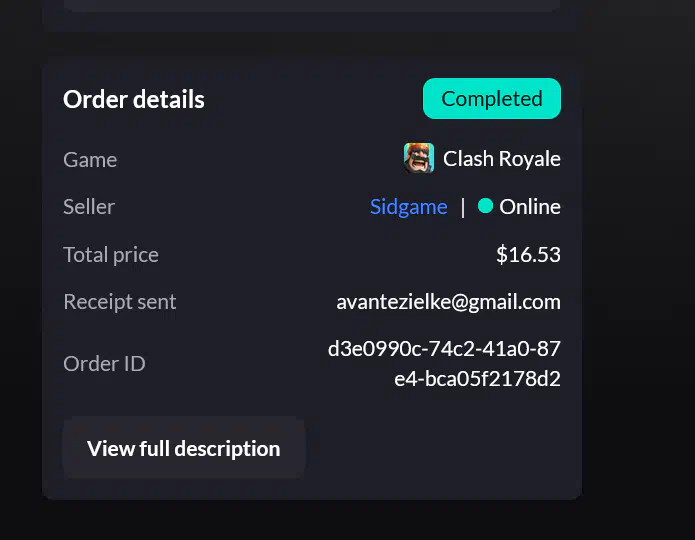The height and width of the screenshot is (540, 695).
Task: Click the Total price label
Action: [110, 255]
